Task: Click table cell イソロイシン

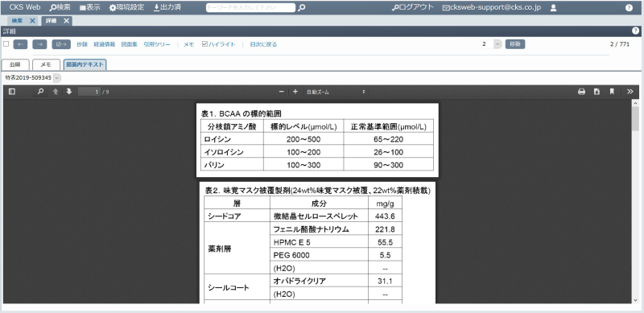Action: click(232, 152)
